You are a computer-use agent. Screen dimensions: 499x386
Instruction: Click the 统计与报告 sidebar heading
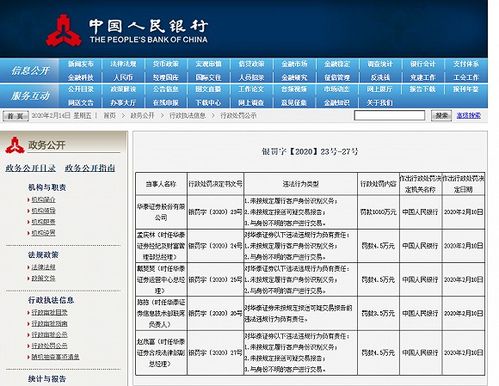[47, 379]
